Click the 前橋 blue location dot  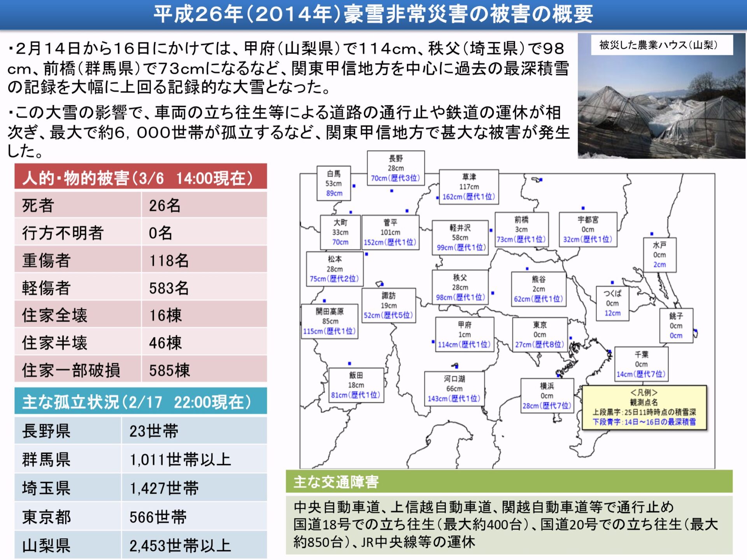[x=491, y=230]
